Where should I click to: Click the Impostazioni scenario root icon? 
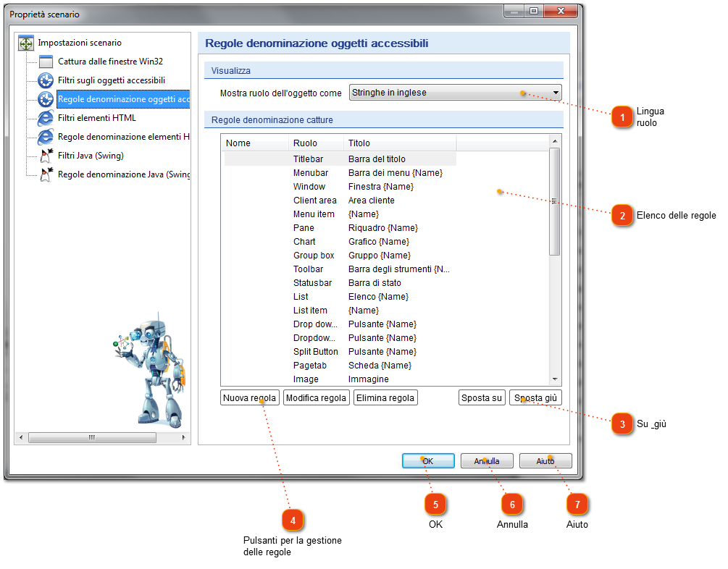point(26,43)
